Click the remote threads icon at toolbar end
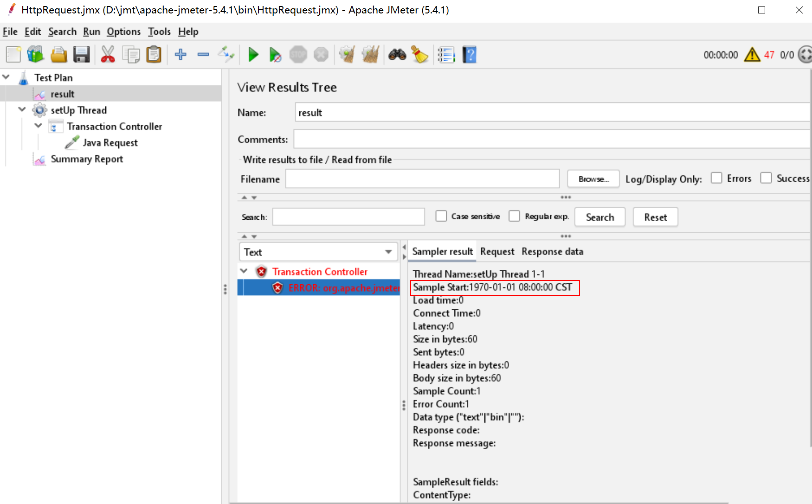Image resolution: width=812 pixels, height=504 pixels. (x=806, y=55)
